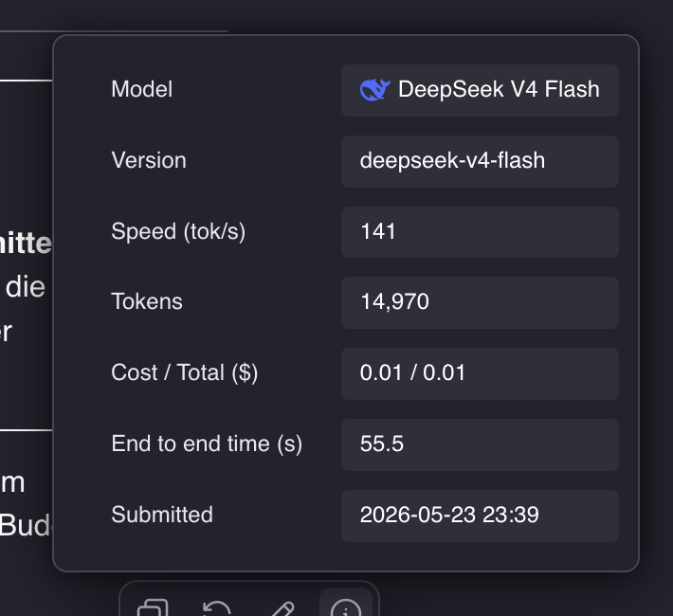The image size is (673, 616).
Task: Click the deepseek-v4-flash version value
Action: tap(452, 160)
